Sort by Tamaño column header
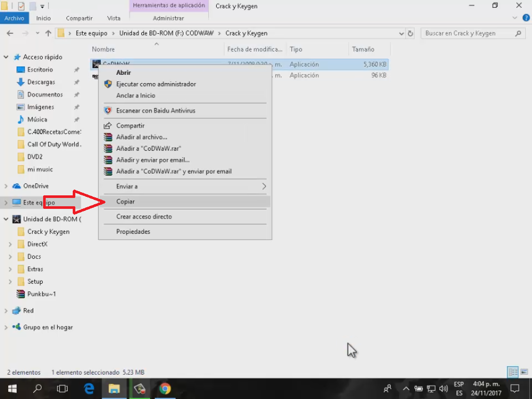 coord(363,49)
